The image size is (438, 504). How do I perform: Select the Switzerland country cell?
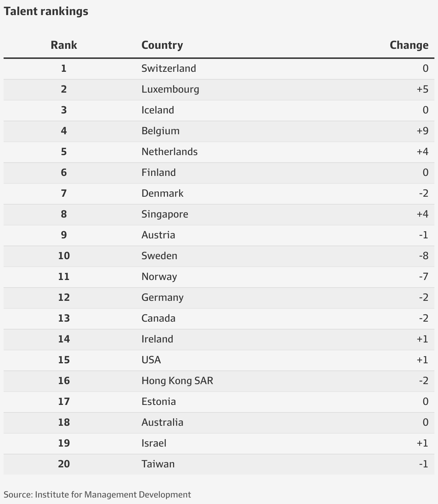point(169,68)
